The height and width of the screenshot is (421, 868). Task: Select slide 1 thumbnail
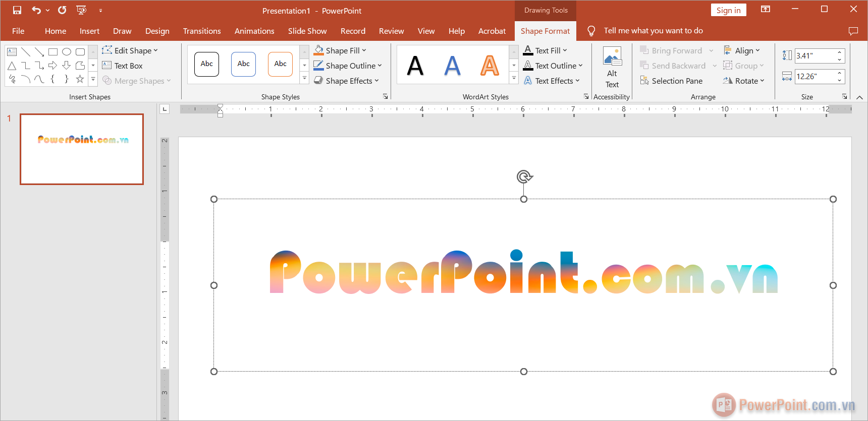point(82,149)
